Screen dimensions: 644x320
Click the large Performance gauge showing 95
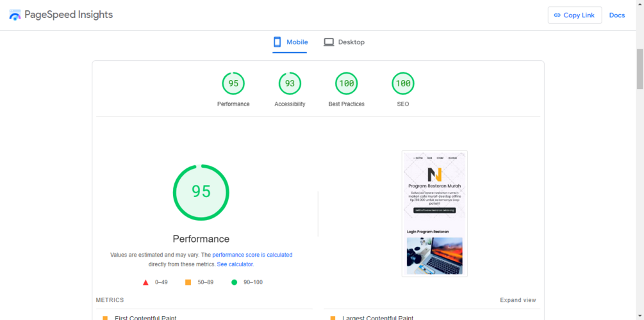click(x=201, y=193)
